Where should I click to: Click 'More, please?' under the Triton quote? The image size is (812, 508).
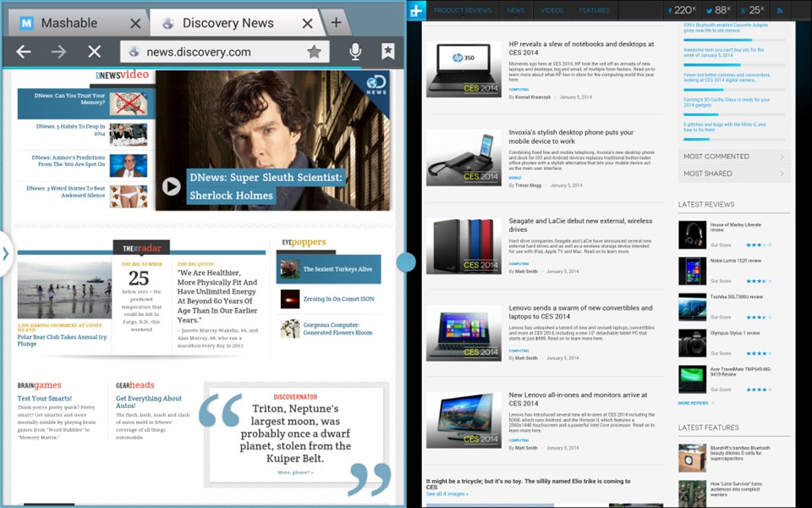[295, 472]
